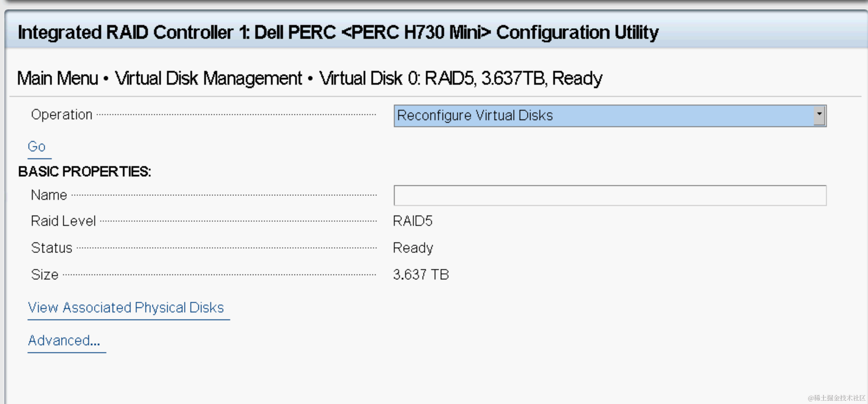Click the Status label
Image resolution: width=868 pixels, height=404 pixels.
(x=52, y=248)
